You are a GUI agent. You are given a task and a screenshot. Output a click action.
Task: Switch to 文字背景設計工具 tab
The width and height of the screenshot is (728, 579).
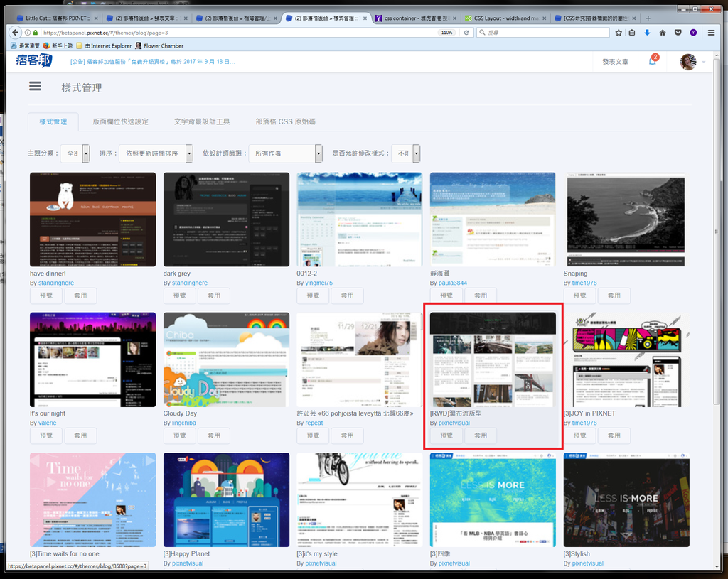pyautogui.click(x=202, y=121)
